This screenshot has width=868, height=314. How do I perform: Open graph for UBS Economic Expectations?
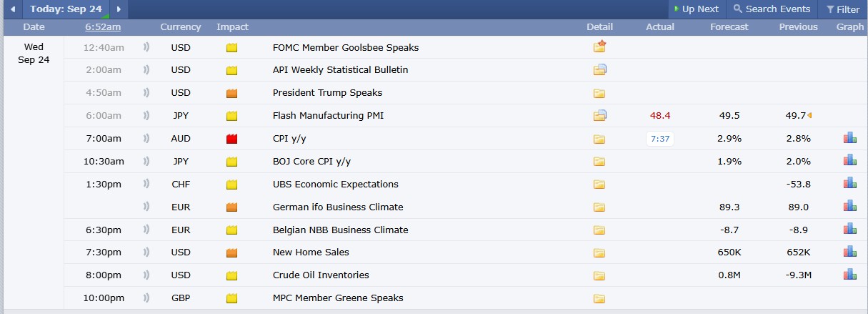pos(849,184)
